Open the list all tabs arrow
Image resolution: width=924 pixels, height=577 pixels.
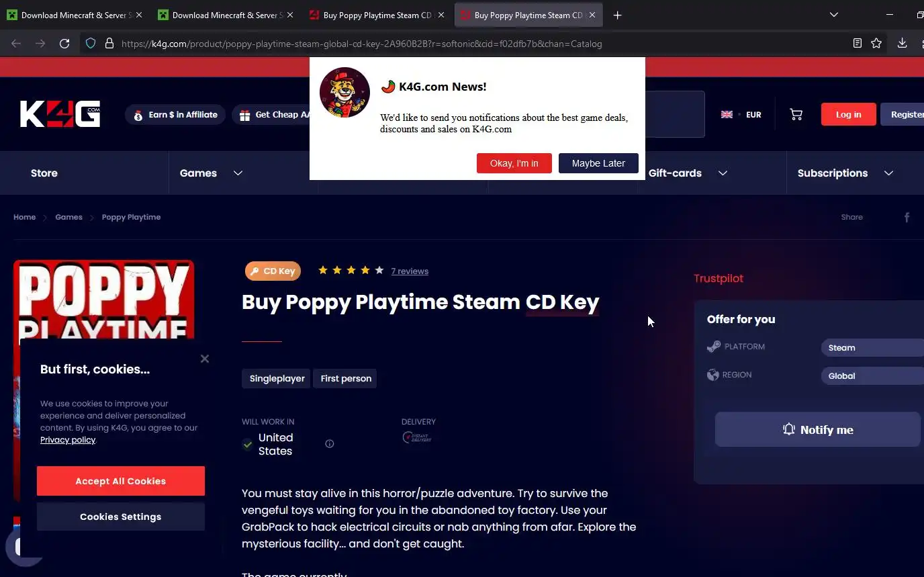[833, 15]
